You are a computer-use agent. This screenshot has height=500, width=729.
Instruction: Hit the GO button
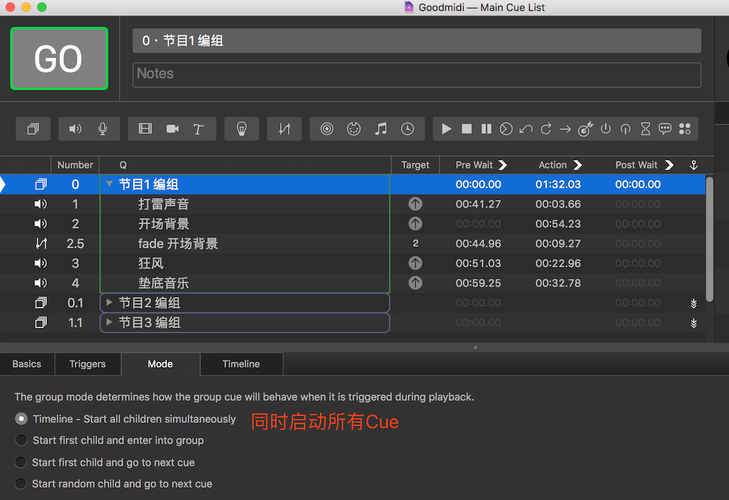coord(59,59)
